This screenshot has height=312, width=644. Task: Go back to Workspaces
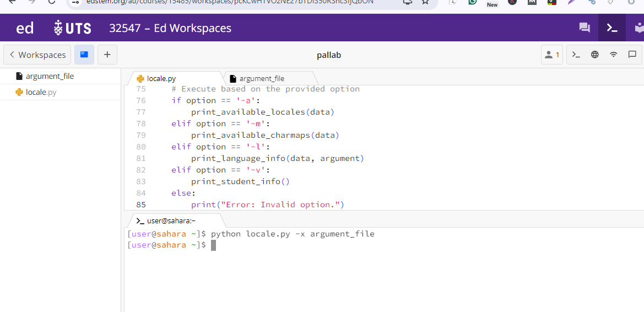tap(37, 55)
